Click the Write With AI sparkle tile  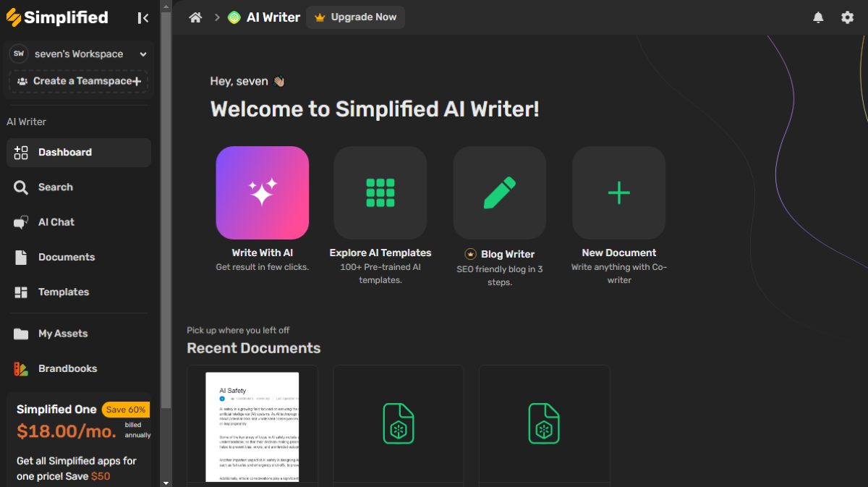(263, 192)
